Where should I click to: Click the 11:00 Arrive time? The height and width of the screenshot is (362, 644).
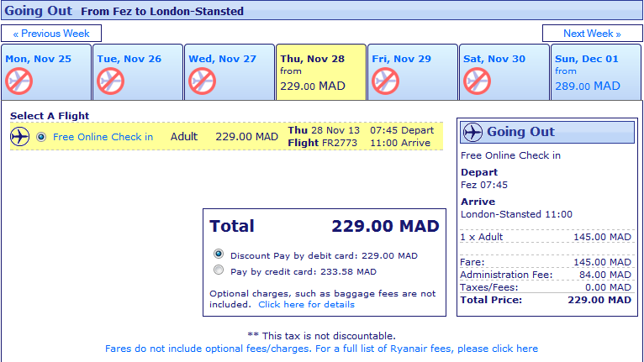pos(400,143)
